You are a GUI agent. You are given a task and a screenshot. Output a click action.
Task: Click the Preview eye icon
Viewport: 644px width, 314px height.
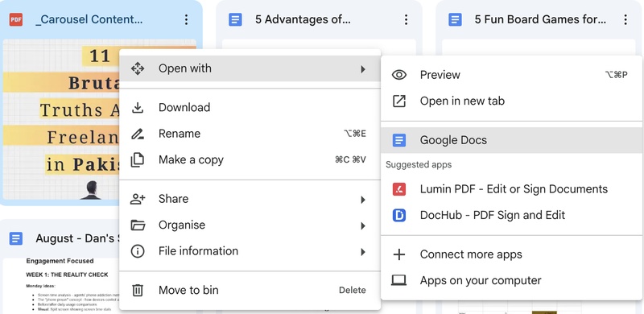click(x=398, y=75)
